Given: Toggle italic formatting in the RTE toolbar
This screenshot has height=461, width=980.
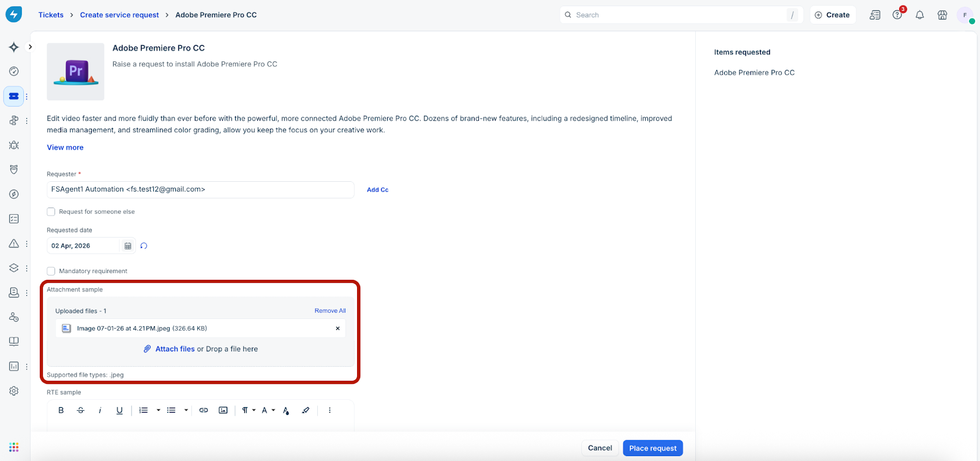Looking at the screenshot, I should [x=100, y=410].
